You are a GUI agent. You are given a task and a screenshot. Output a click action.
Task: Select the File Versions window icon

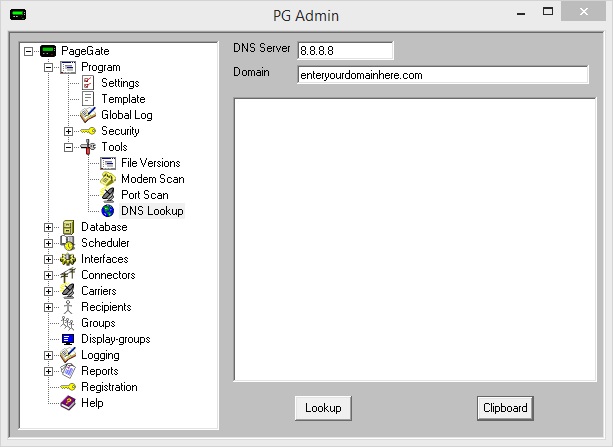click(108, 163)
